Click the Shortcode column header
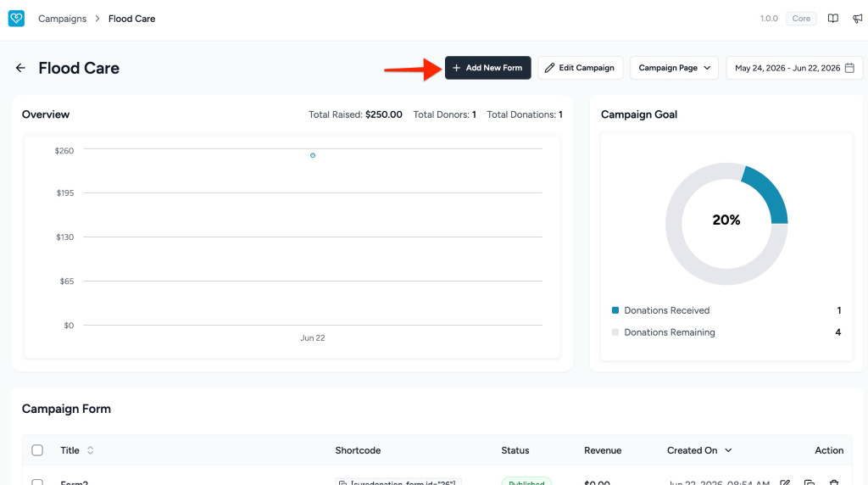 coord(358,450)
